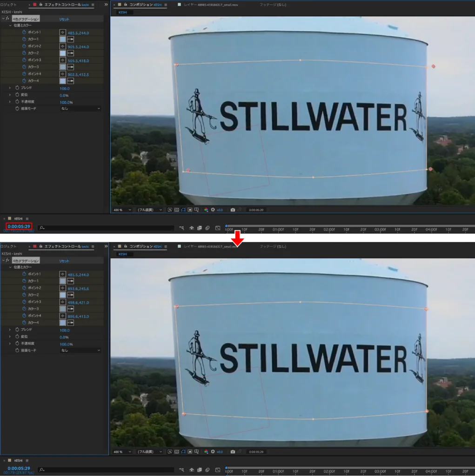Reset exposure icon in the upper viewer
This screenshot has height=476, width=475.
click(x=213, y=210)
